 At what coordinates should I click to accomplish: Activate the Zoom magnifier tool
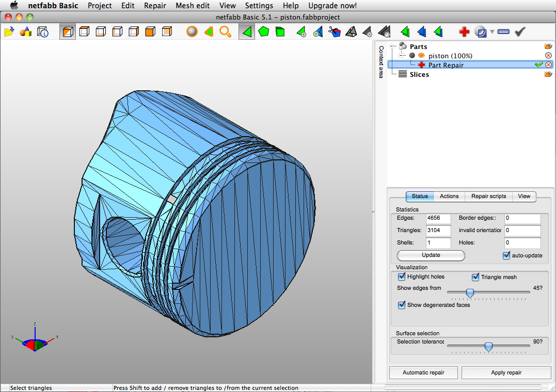point(226,31)
